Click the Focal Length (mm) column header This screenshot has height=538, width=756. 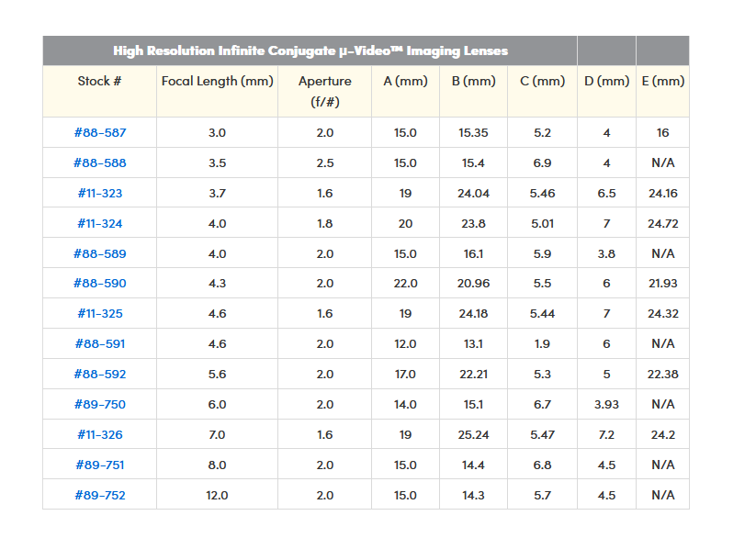pos(218,81)
